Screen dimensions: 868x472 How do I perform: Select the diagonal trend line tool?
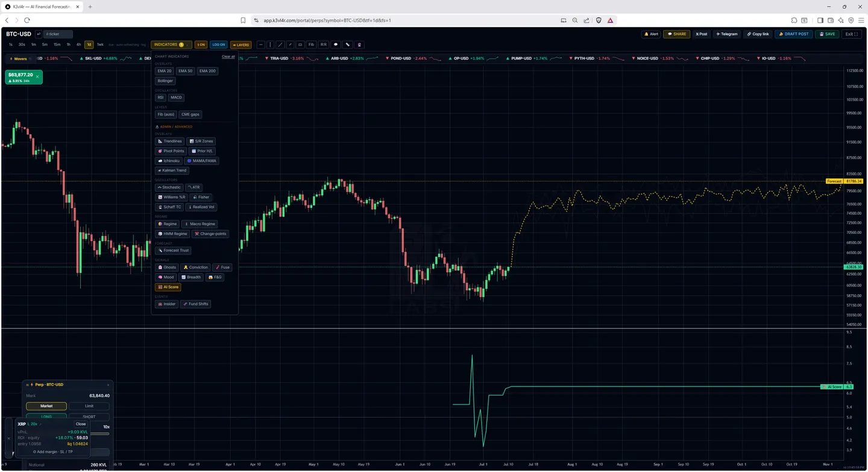point(280,45)
